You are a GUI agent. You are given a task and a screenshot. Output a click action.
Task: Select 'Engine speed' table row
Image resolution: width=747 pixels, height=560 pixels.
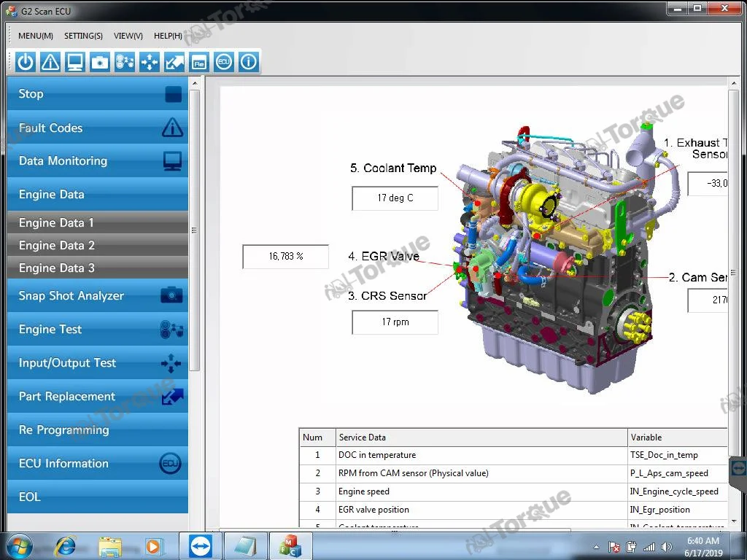click(514, 491)
